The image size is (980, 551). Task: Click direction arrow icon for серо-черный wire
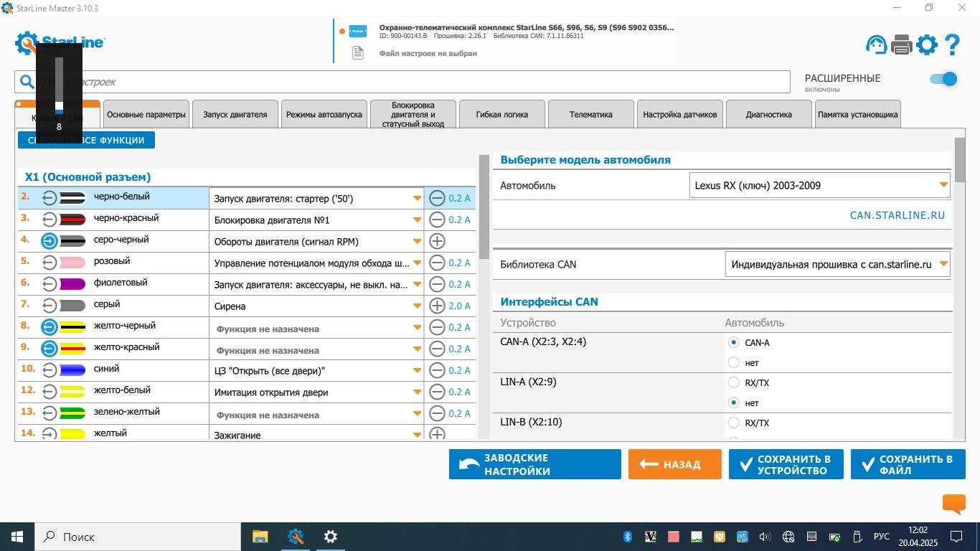point(49,241)
